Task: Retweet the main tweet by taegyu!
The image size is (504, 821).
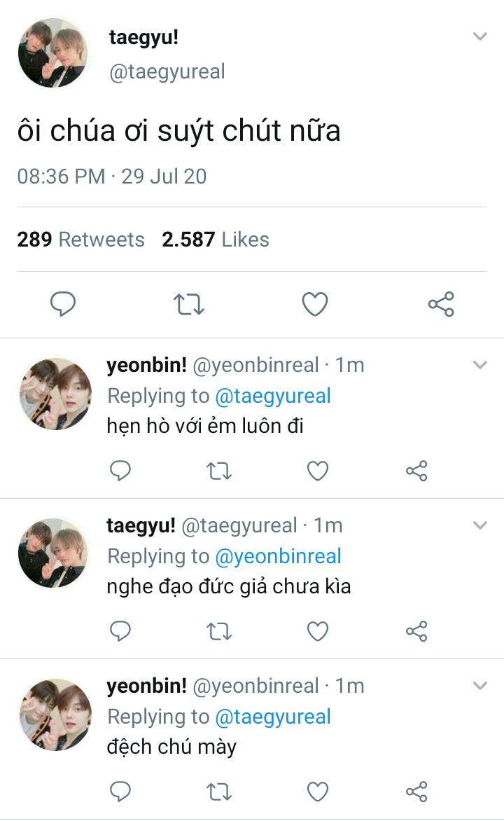Action: click(x=189, y=304)
